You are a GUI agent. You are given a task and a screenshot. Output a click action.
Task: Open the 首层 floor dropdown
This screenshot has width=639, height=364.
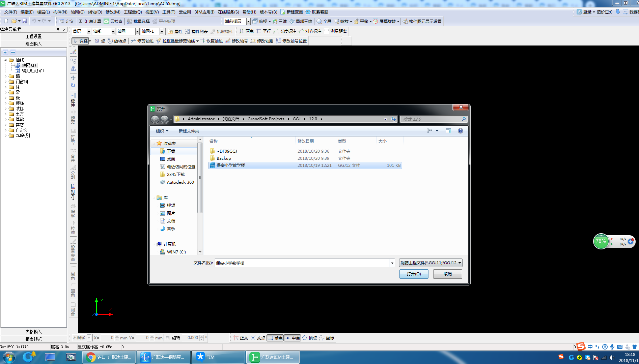point(89,31)
